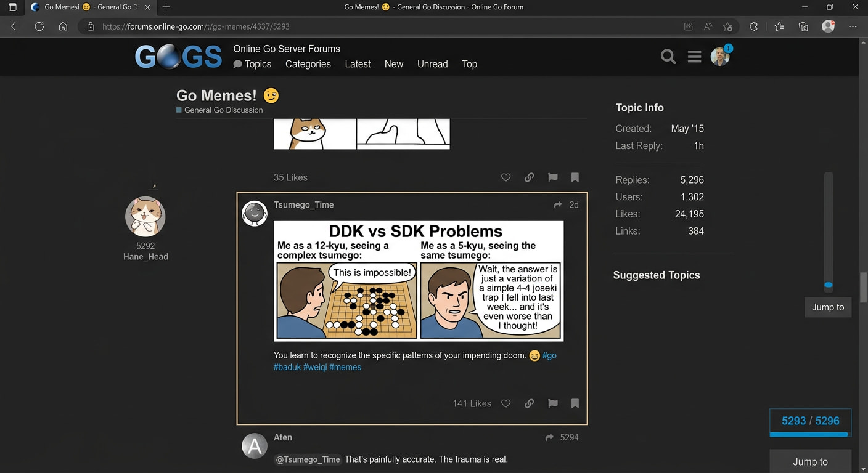Viewport: 868px width, 473px height.
Task: Bookmark the Tsumego_Time meme post
Action: (575, 403)
